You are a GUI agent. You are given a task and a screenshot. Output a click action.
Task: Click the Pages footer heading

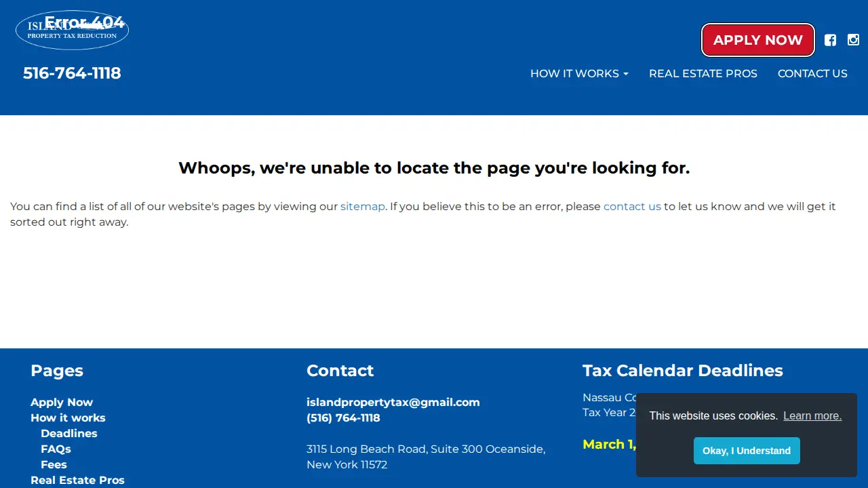click(57, 371)
